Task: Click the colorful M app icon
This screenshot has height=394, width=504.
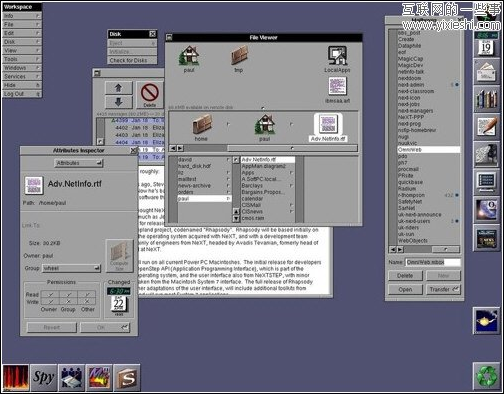Action: [x=99, y=378]
